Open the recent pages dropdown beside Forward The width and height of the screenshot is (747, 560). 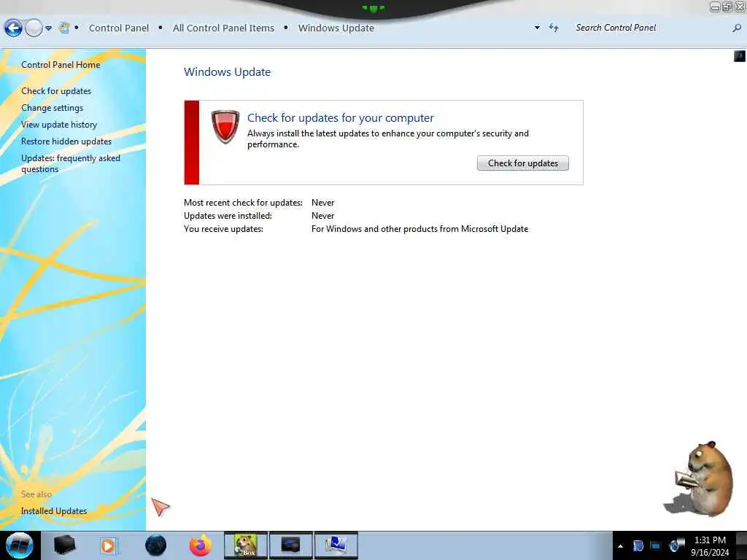coord(49,28)
